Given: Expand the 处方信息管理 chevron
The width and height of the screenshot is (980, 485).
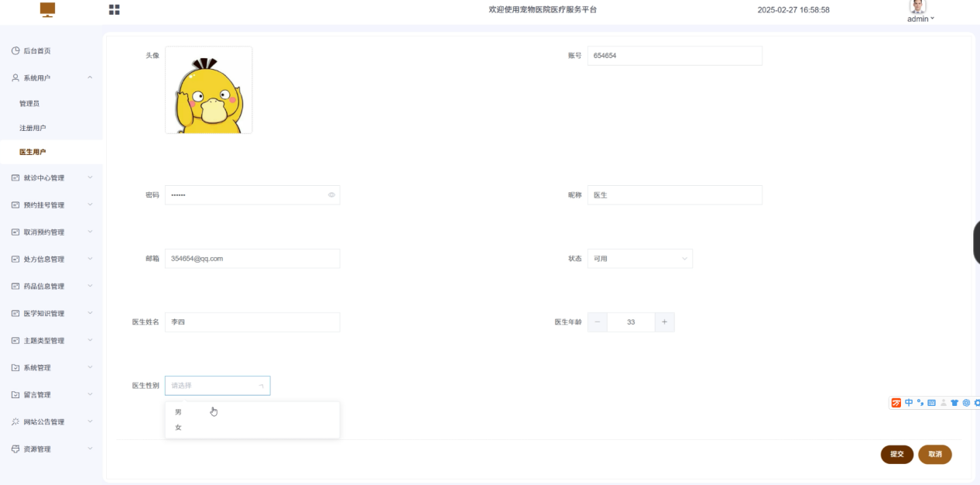Looking at the screenshot, I should click(x=90, y=260).
